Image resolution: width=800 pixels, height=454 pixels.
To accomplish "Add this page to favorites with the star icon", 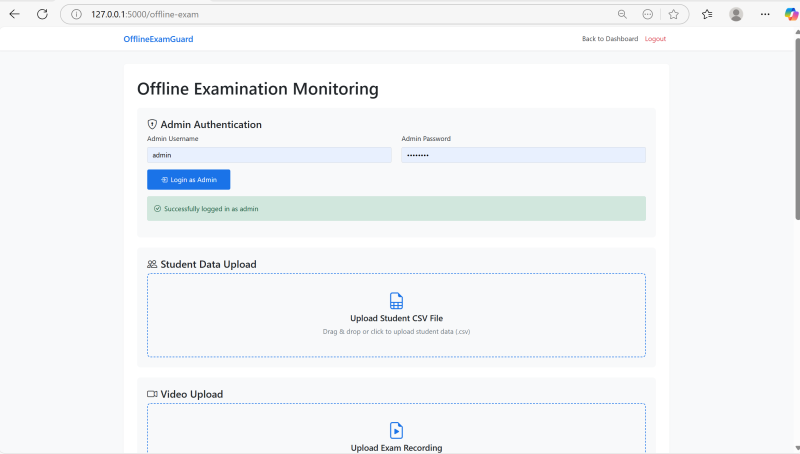I will tap(674, 14).
